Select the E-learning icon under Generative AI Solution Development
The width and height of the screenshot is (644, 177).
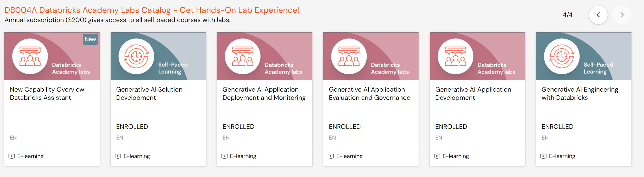click(118, 156)
